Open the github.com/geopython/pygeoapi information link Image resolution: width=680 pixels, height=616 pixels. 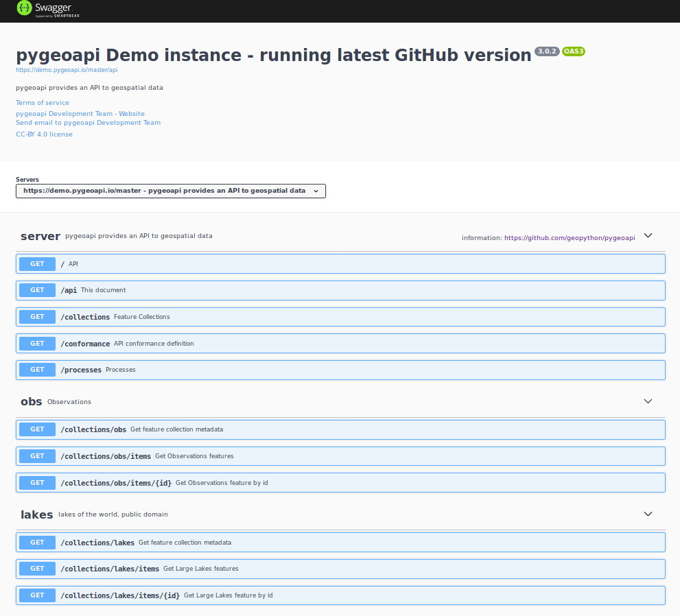(x=570, y=238)
